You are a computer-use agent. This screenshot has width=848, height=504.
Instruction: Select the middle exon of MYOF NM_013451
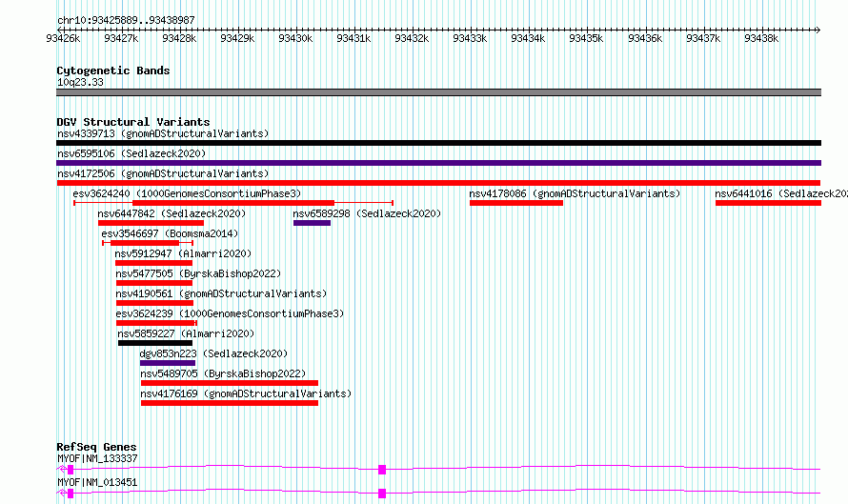382,494
